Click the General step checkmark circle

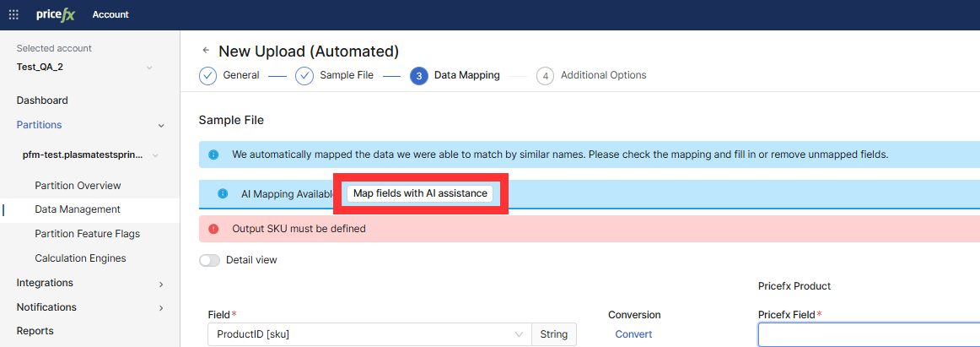tap(207, 76)
